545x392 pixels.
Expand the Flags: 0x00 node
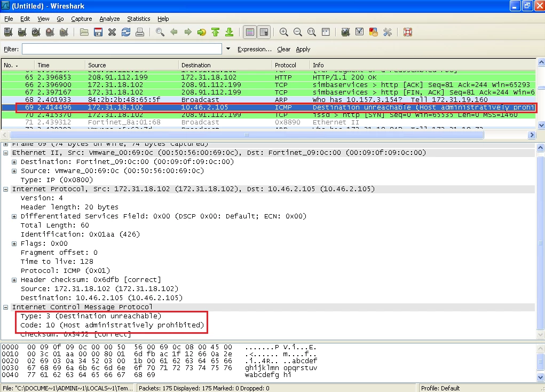coord(14,244)
